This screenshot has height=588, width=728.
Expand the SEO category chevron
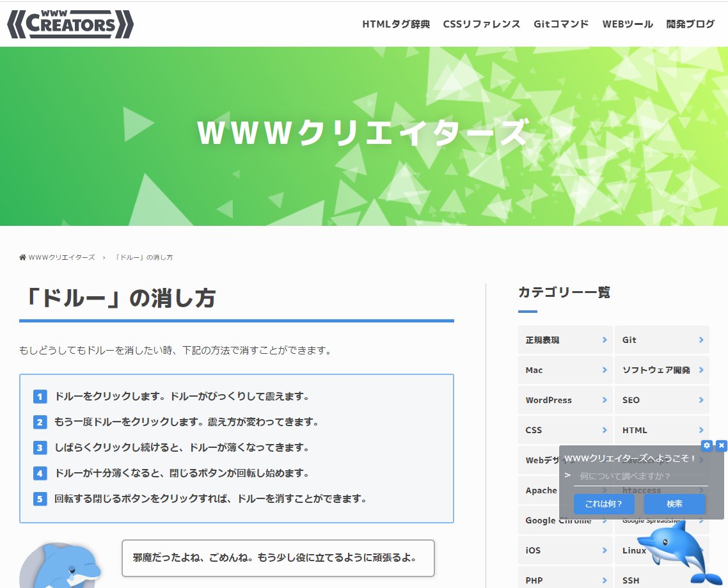click(701, 400)
